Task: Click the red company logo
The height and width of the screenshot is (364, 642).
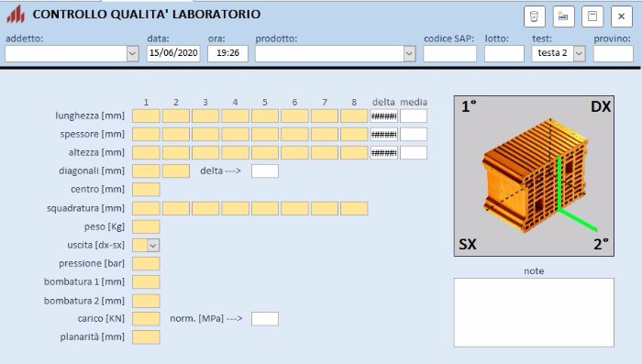Action: tap(16, 15)
